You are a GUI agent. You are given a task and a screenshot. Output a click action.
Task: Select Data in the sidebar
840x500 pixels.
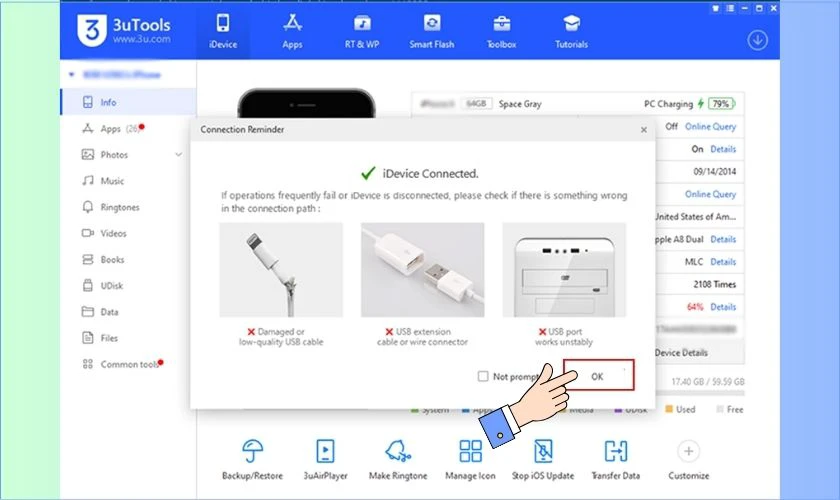[129, 312]
